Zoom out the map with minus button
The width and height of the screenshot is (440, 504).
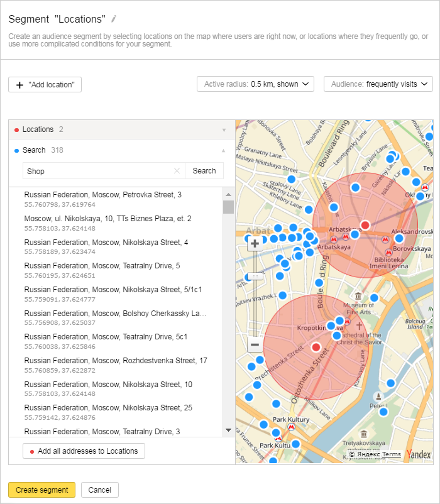click(x=255, y=344)
